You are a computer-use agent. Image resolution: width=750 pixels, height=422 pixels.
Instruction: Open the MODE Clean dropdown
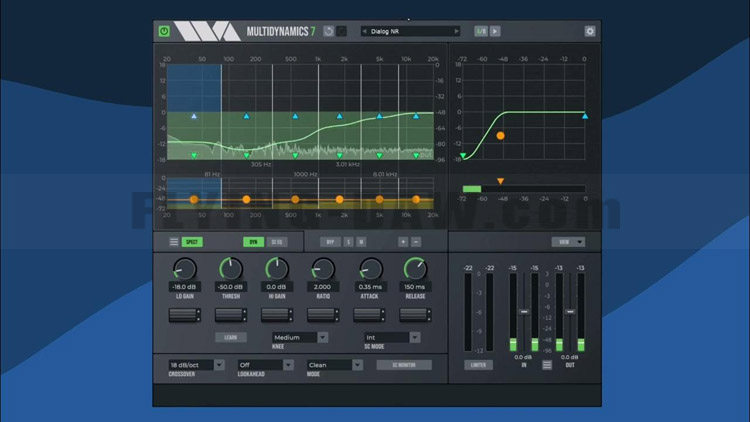click(334, 365)
